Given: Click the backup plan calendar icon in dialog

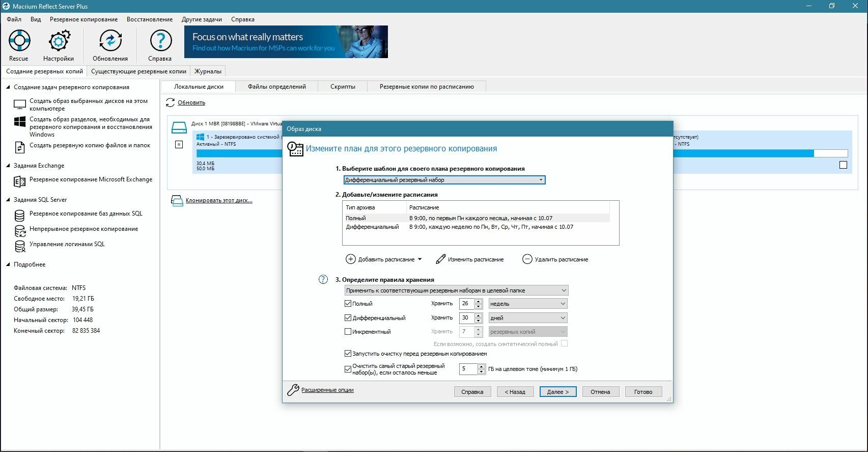Looking at the screenshot, I should (x=295, y=149).
